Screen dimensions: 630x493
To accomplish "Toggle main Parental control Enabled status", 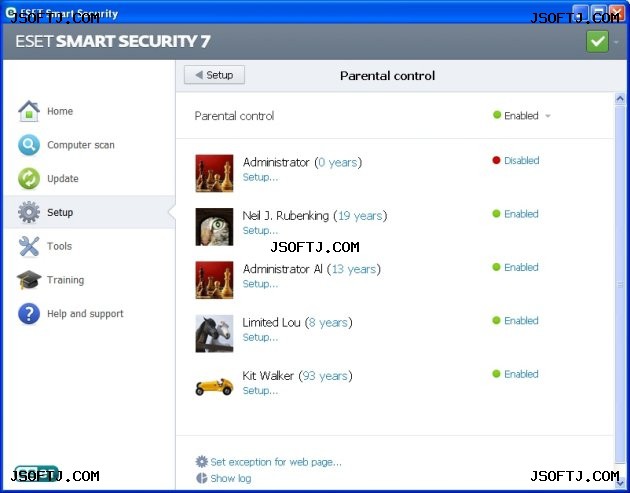I will tap(516, 116).
